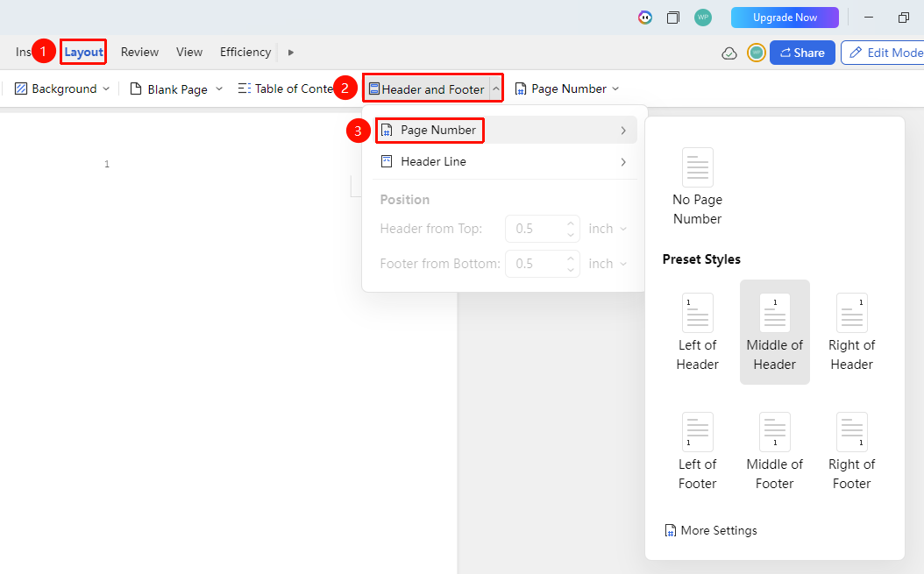Pick the Left of Footer preset
The height and width of the screenshot is (574, 924).
tap(698, 450)
